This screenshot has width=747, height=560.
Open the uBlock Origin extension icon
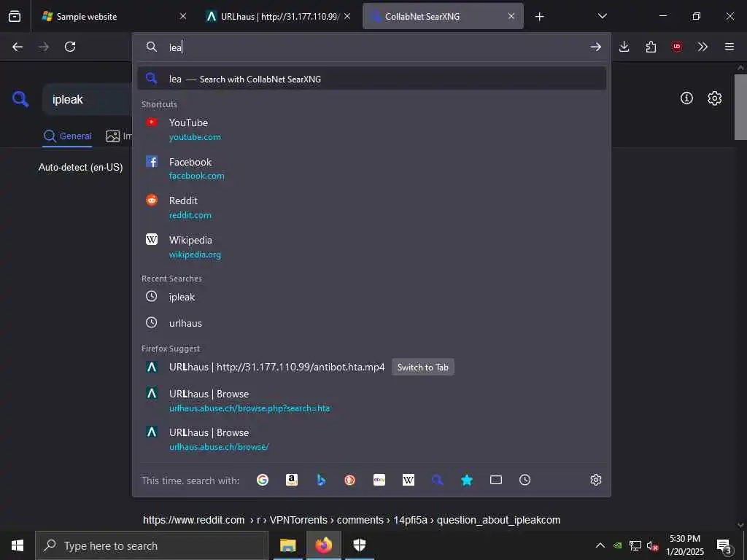676,47
